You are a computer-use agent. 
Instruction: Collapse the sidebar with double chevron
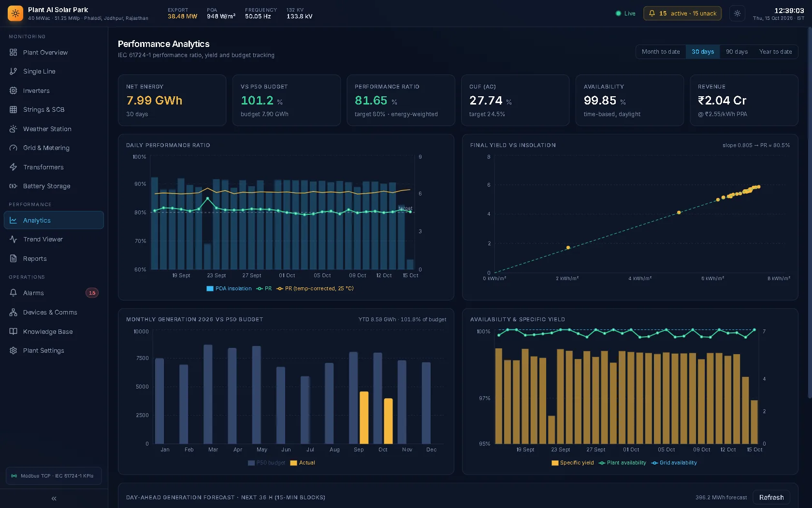[54, 498]
